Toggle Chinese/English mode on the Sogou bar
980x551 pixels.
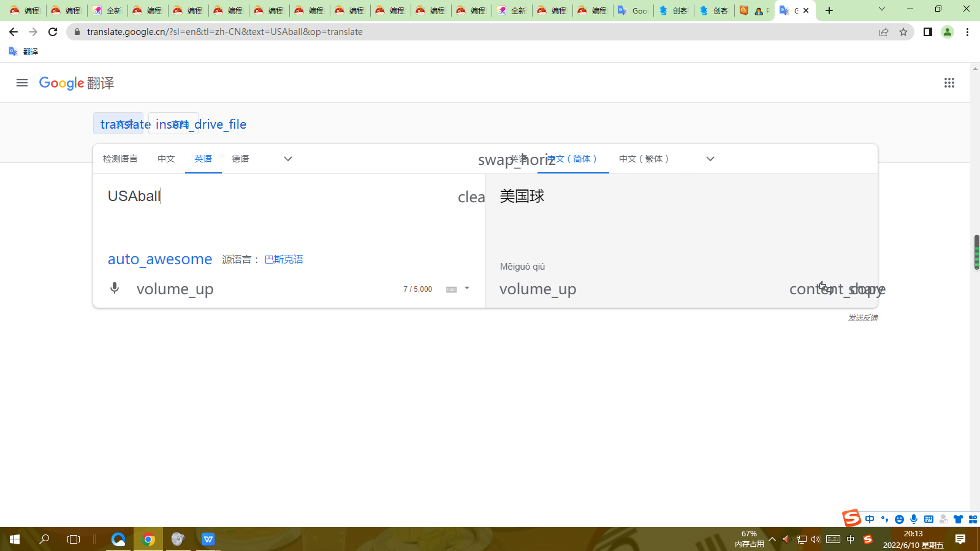point(870,519)
